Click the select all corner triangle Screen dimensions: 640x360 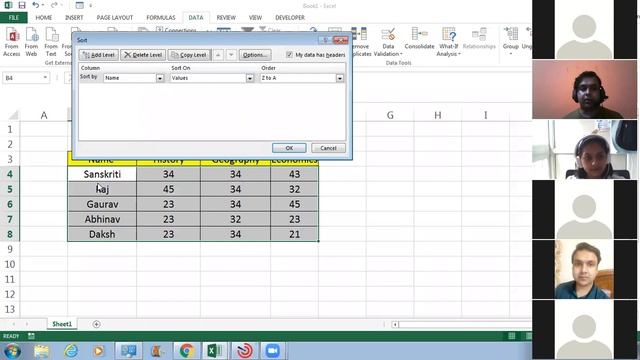(x=13, y=115)
